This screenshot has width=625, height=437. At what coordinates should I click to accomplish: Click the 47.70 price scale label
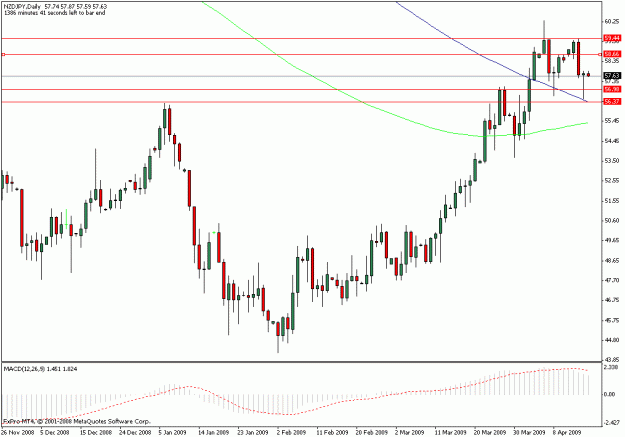(612, 281)
